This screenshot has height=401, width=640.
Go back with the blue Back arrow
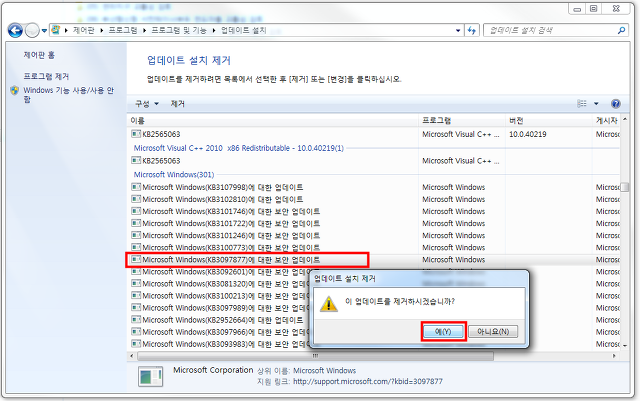click(x=15, y=30)
